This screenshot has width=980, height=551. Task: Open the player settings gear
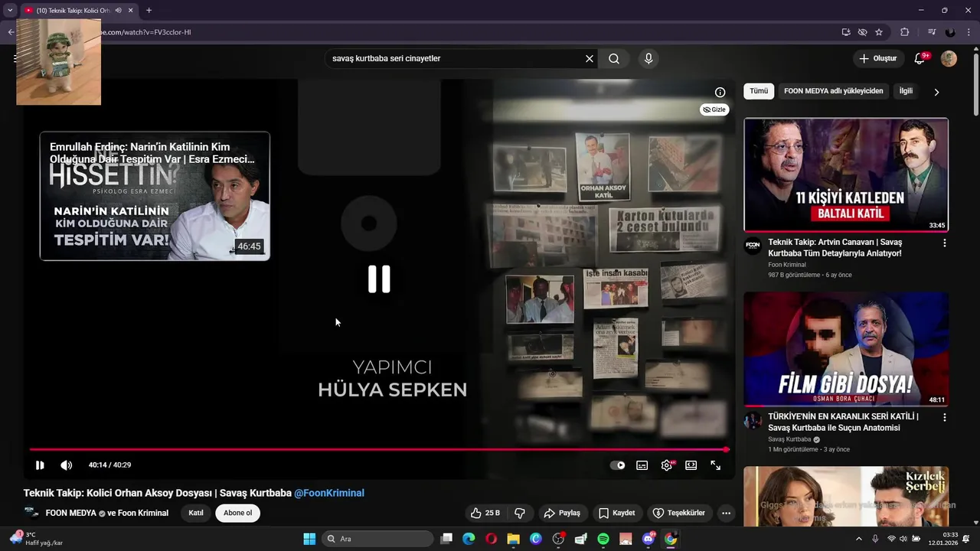[667, 465]
